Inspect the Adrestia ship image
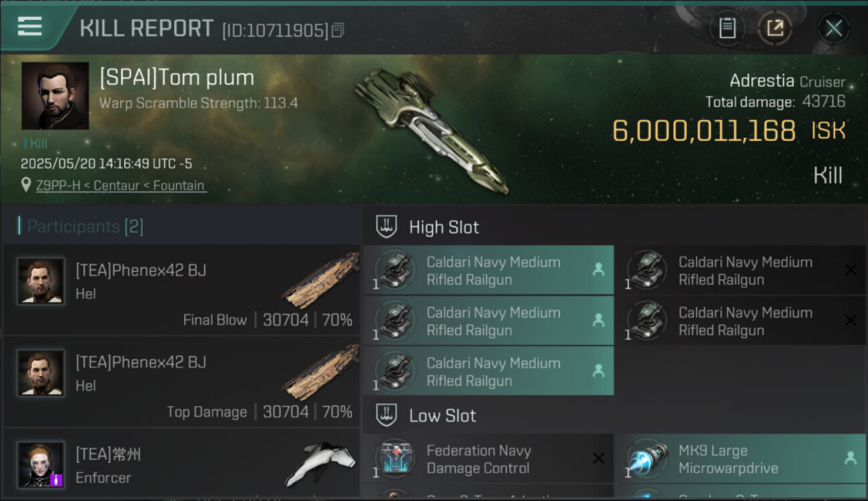The width and height of the screenshot is (868, 501). click(431, 129)
